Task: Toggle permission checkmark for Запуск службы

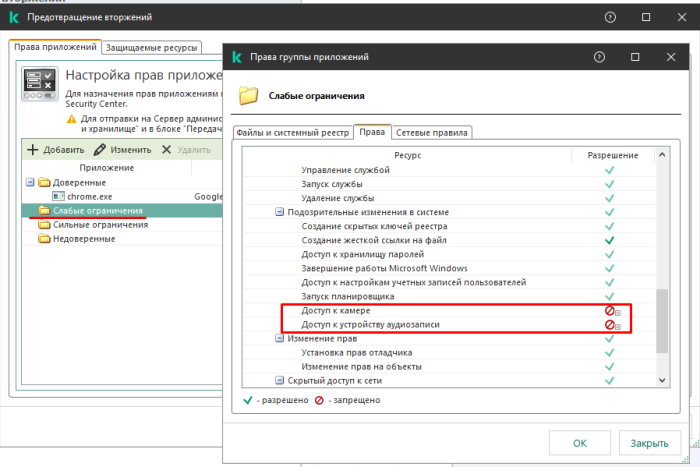Action: [608, 184]
